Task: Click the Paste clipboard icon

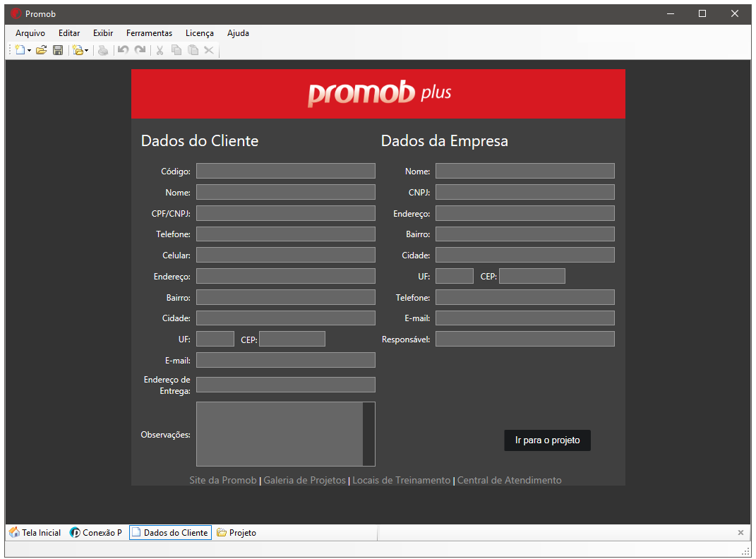Action: click(193, 49)
